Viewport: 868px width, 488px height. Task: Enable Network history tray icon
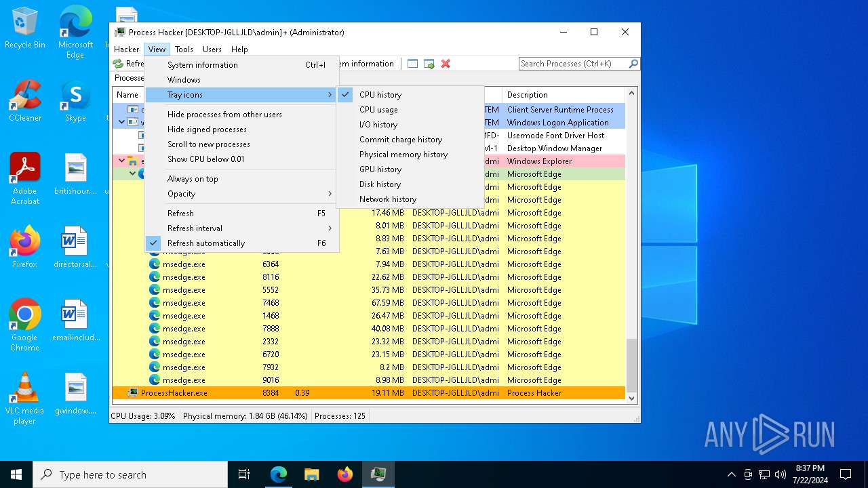(410, 199)
